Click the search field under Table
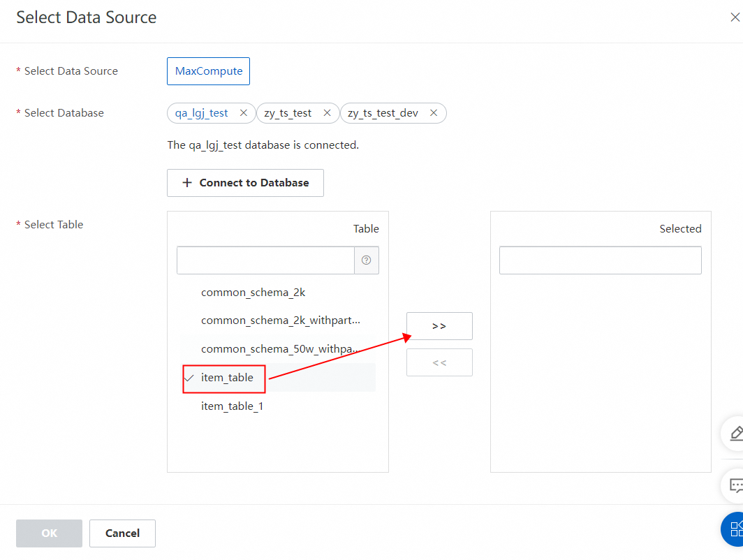 pos(265,260)
